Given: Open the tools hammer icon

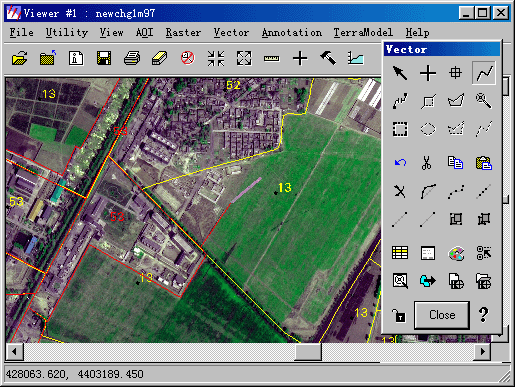Looking at the screenshot, I should tap(328, 58).
